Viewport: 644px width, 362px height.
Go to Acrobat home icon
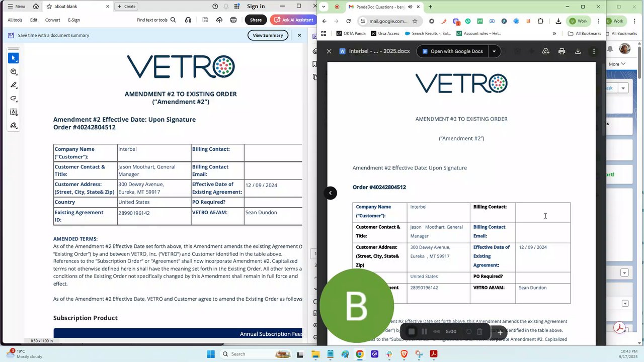point(36,7)
